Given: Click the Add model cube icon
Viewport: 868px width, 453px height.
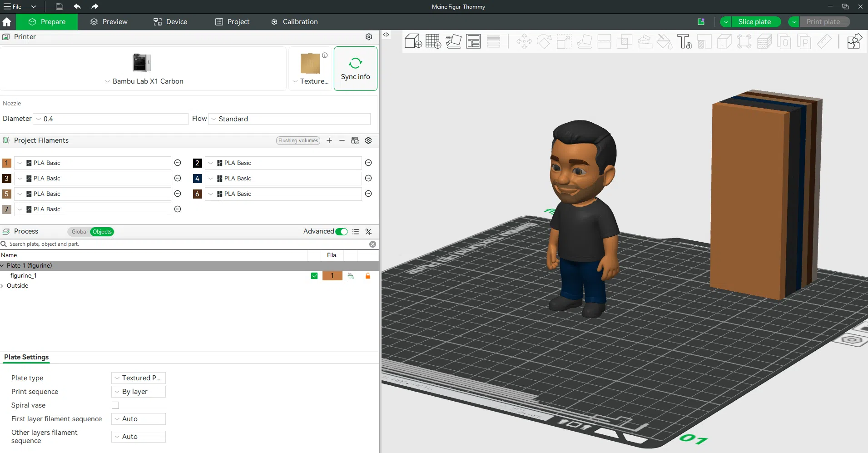Looking at the screenshot, I should pyautogui.click(x=413, y=41).
